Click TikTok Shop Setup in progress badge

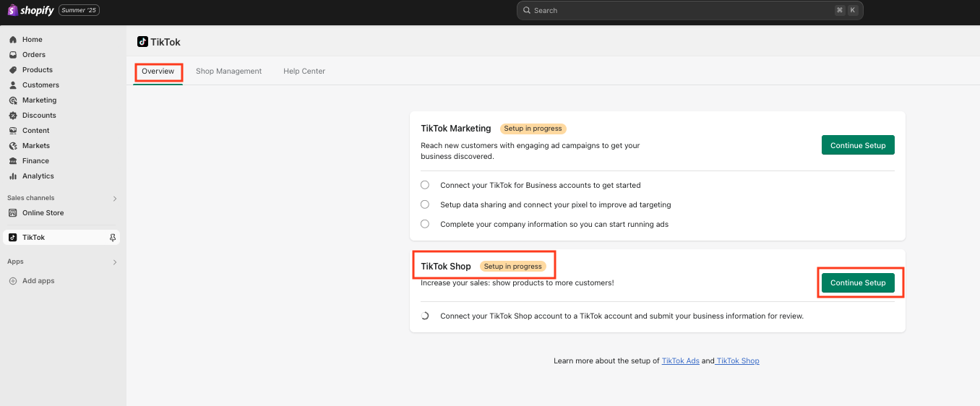513,267
